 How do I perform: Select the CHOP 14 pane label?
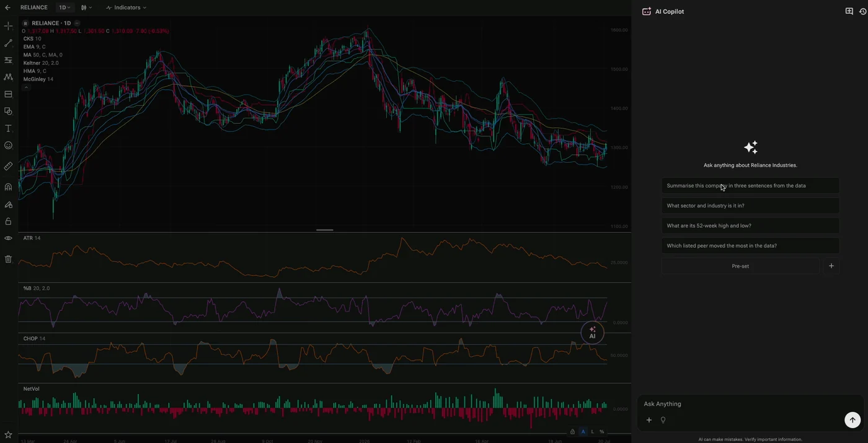point(34,338)
